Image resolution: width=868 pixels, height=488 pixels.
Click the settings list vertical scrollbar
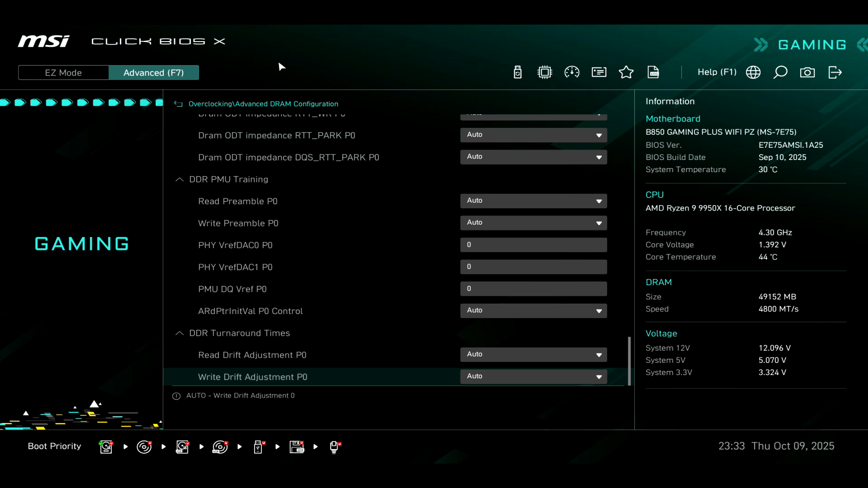pyautogui.click(x=629, y=361)
